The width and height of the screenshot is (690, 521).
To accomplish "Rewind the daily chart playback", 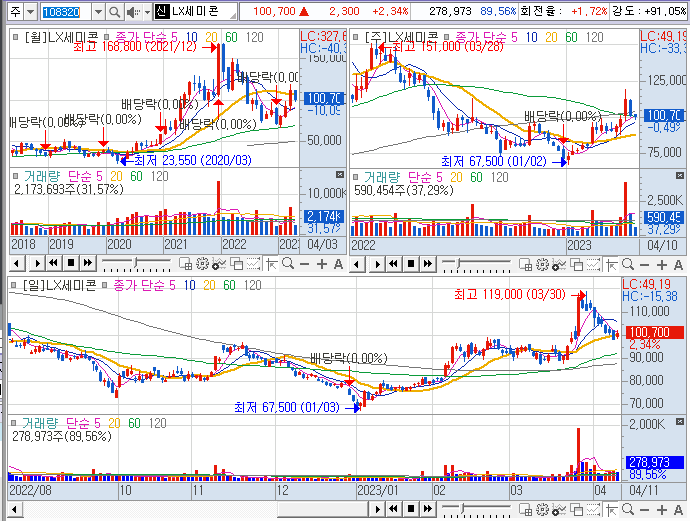I will pos(393,509).
